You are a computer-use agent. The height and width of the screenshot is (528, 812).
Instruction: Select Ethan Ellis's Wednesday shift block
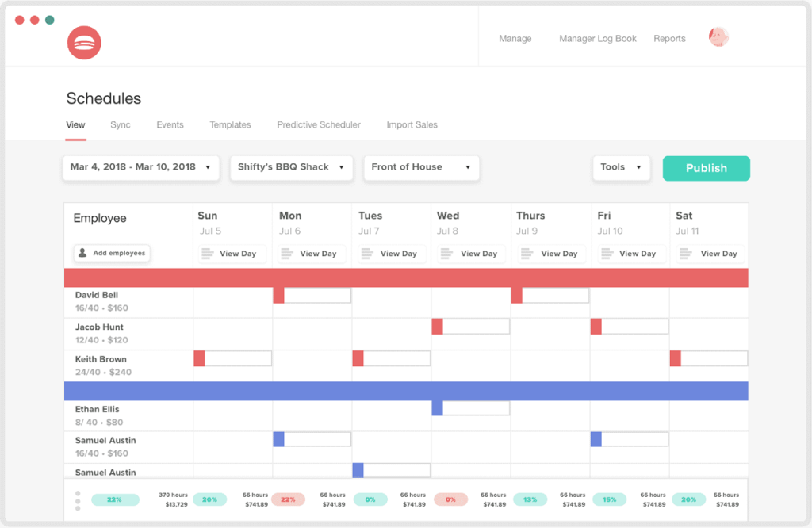473,408
